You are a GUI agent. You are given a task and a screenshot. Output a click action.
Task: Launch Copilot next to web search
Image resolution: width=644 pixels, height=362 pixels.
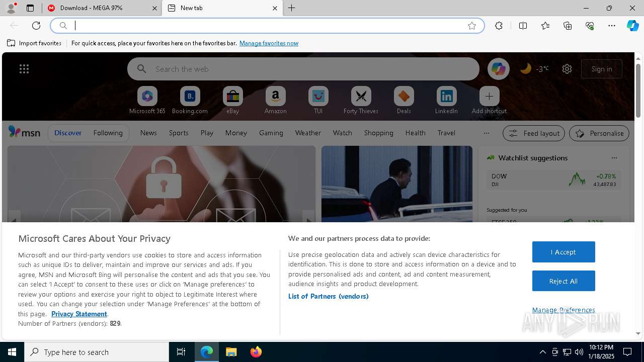pos(499,69)
